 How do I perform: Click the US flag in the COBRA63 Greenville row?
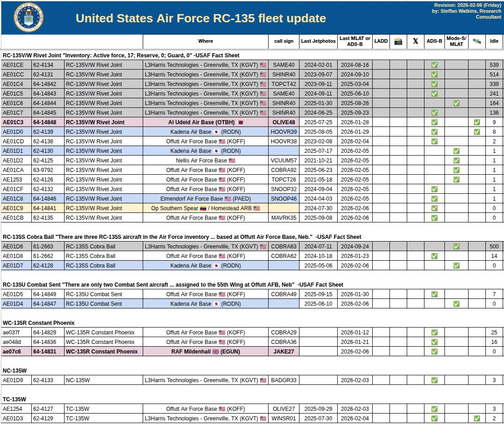point(263,247)
